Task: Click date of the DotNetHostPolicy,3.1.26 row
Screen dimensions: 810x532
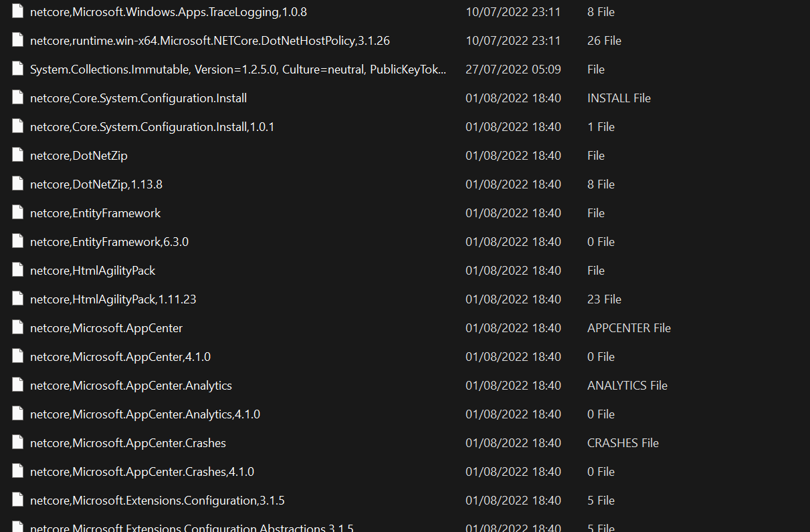Action: 514,41
